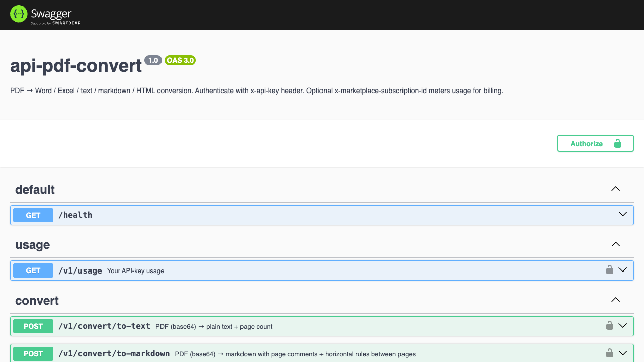The height and width of the screenshot is (362, 644).
Task: Click lock icon on /v1/convert/to-text row
Action: [x=610, y=326]
